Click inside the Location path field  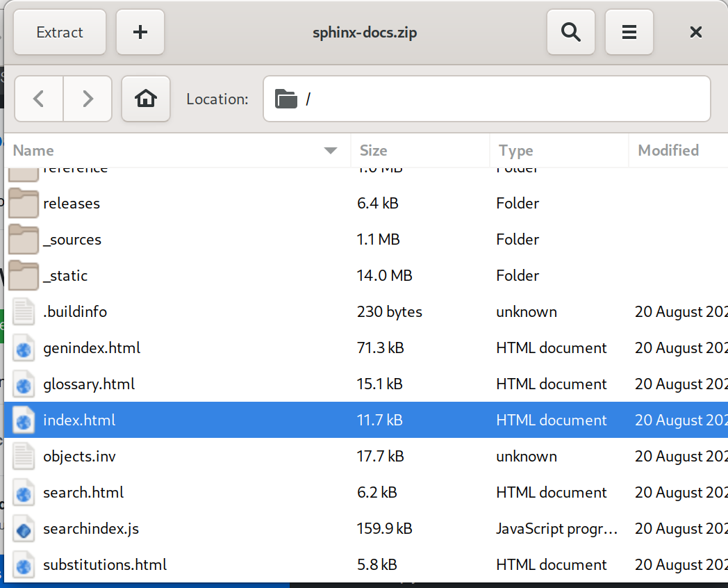point(486,99)
